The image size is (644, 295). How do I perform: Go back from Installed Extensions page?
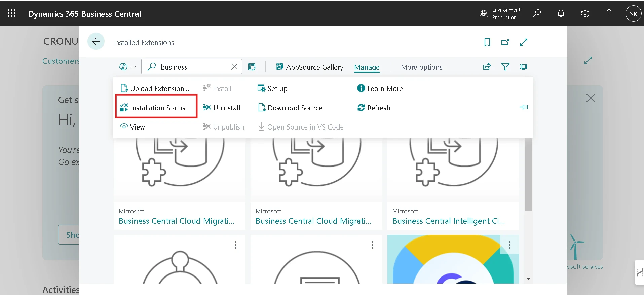pos(96,41)
